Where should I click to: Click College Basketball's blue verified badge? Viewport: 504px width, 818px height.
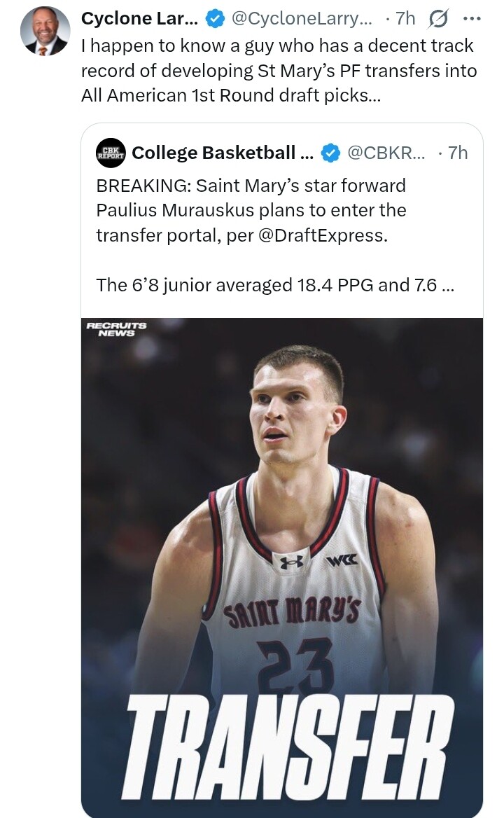pos(330,153)
